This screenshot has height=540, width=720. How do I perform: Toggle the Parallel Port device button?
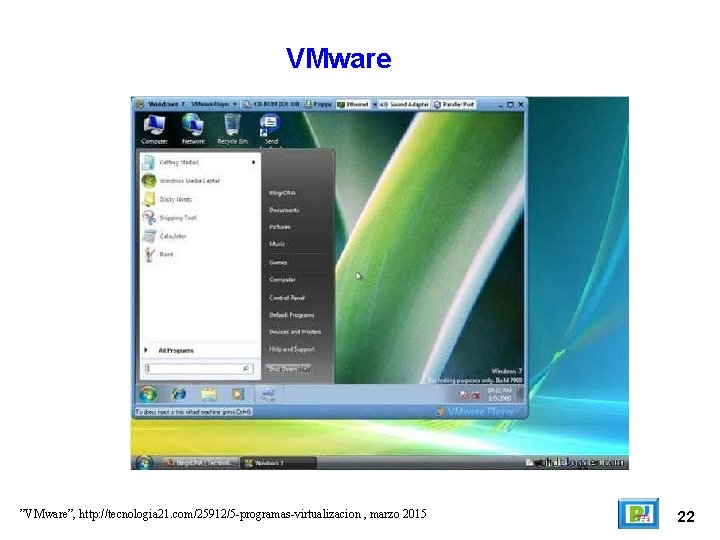(454, 105)
